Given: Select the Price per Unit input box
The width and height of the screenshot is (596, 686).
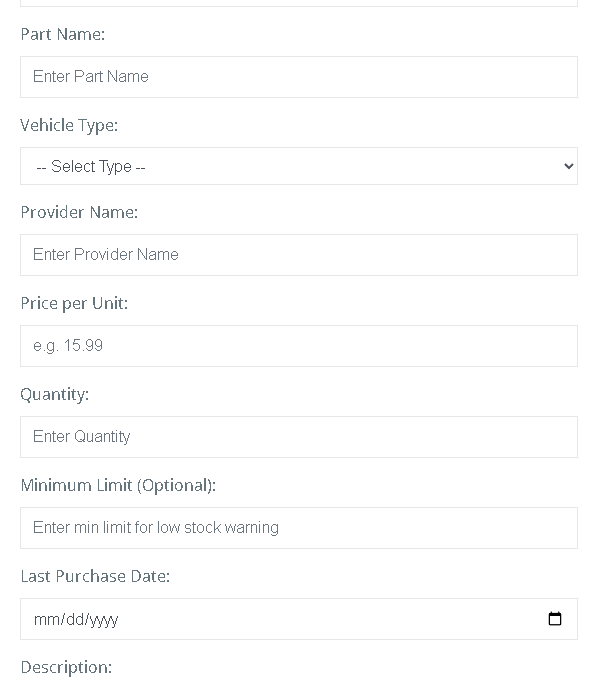Looking at the screenshot, I should tap(299, 346).
